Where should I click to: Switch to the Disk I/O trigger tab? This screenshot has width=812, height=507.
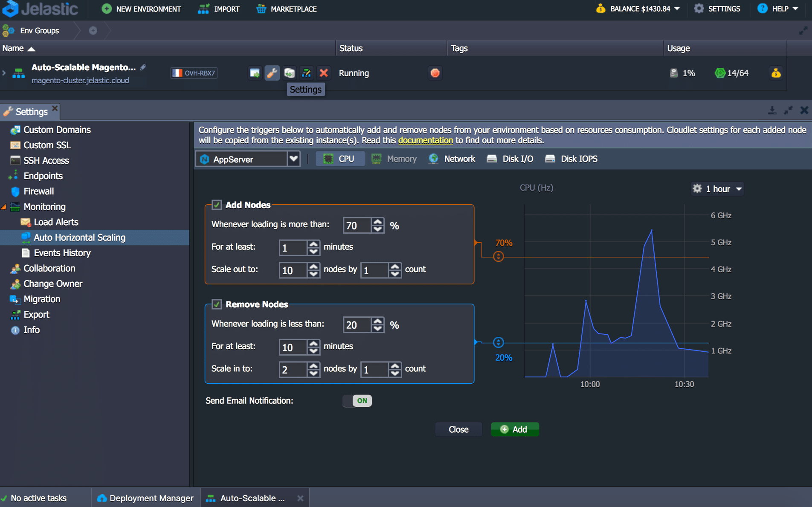point(510,159)
